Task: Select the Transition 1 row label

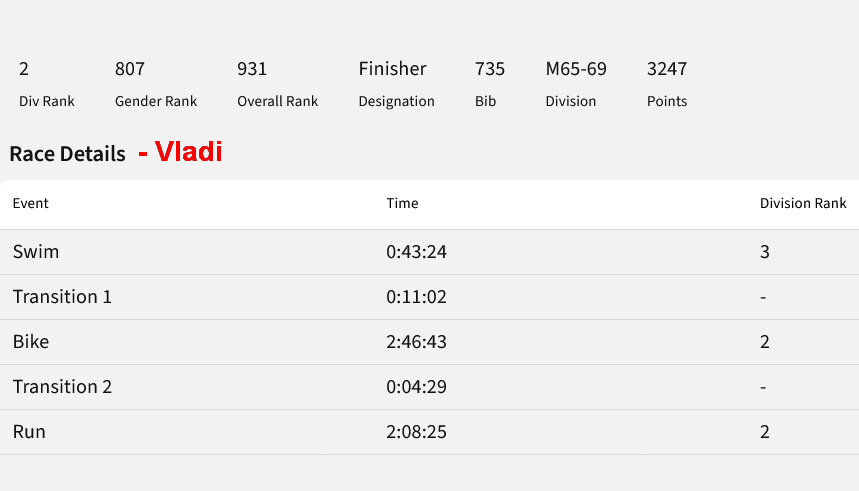Action: pos(62,296)
